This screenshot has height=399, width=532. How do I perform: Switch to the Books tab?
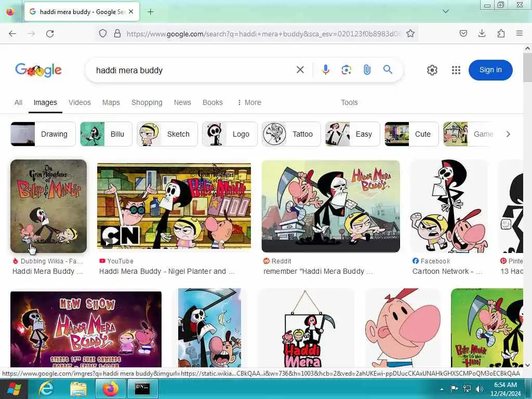point(212,102)
